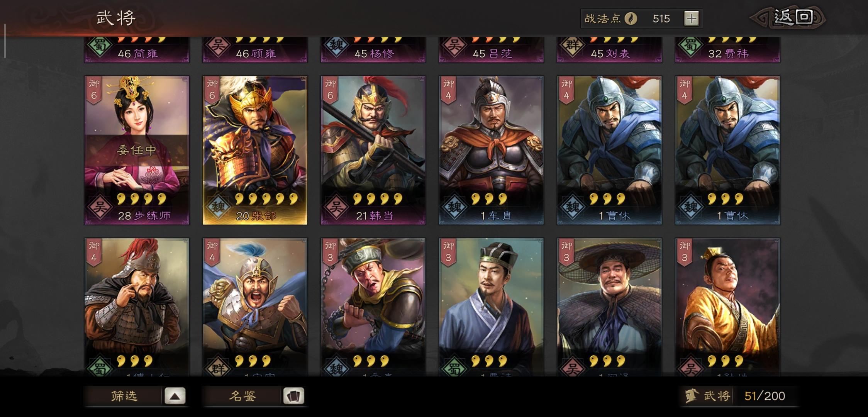This screenshot has width=868, height=417.
Task: Choose the 车胄 general card
Action: coord(491,150)
